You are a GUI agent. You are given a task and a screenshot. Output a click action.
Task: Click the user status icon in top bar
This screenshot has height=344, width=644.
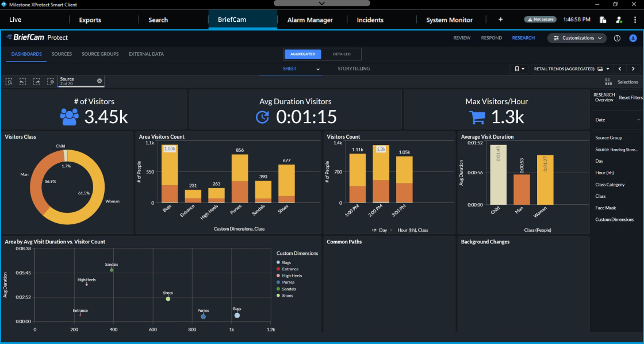click(x=619, y=20)
